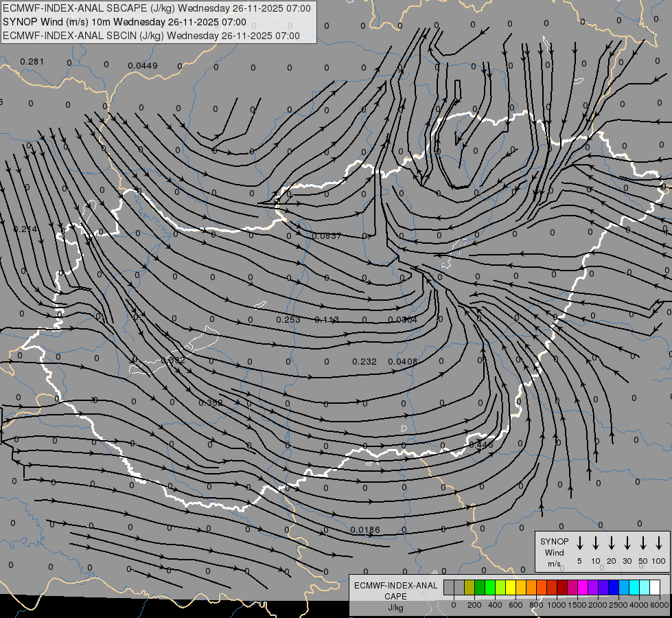Click the 0.214 value on the map
The width and height of the screenshot is (672, 618).
(x=25, y=229)
